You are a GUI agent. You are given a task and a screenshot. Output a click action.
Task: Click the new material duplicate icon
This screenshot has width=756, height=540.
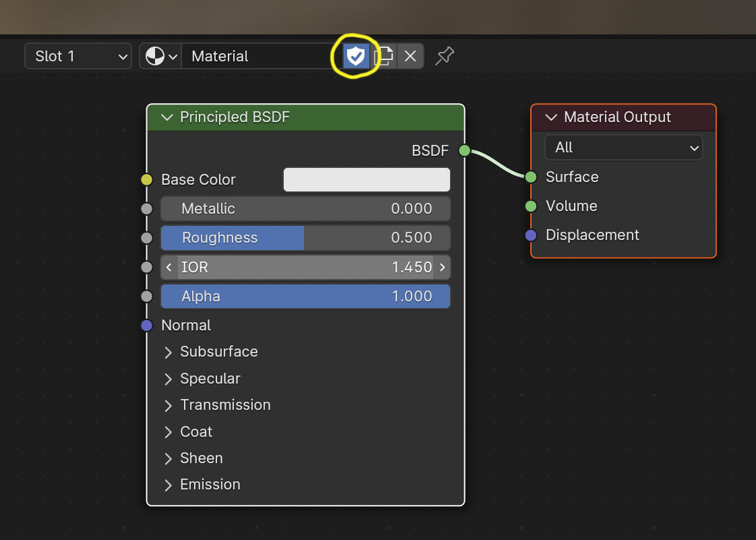pyautogui.click(x=384, y=57)
